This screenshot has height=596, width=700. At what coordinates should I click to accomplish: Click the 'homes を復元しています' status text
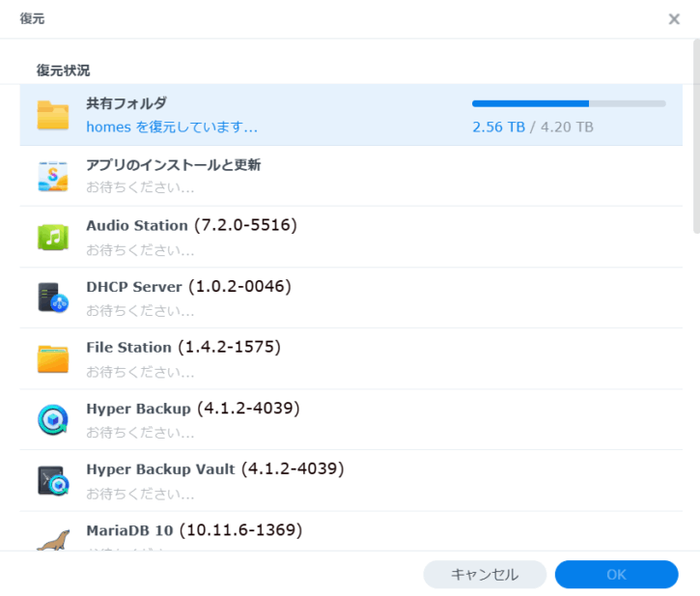pos(172,127)
